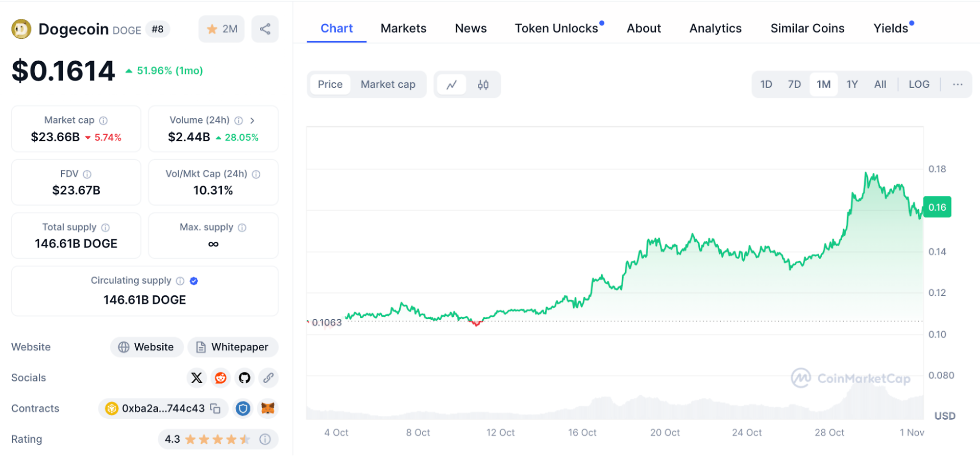
Task: Enable LOG scale on chart
Action: (919, 85)
